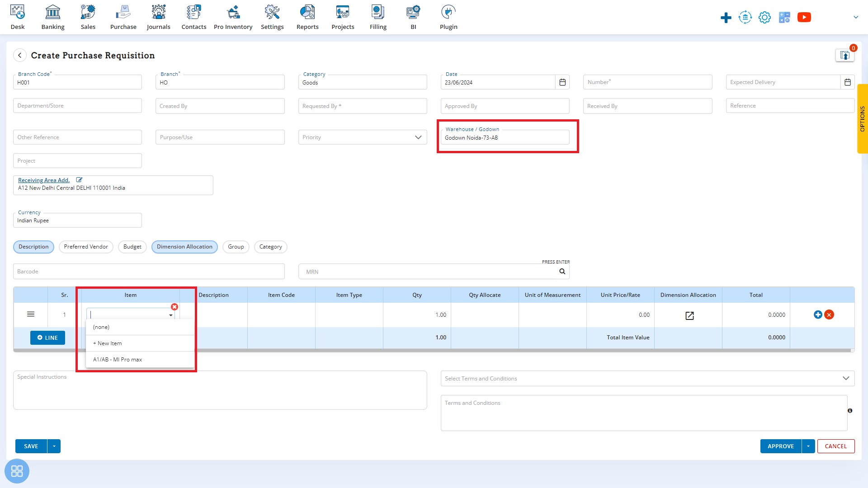Switch to the Budget tab
The width and height of the screenshot is (868, 488).
(x=132, y=246)
